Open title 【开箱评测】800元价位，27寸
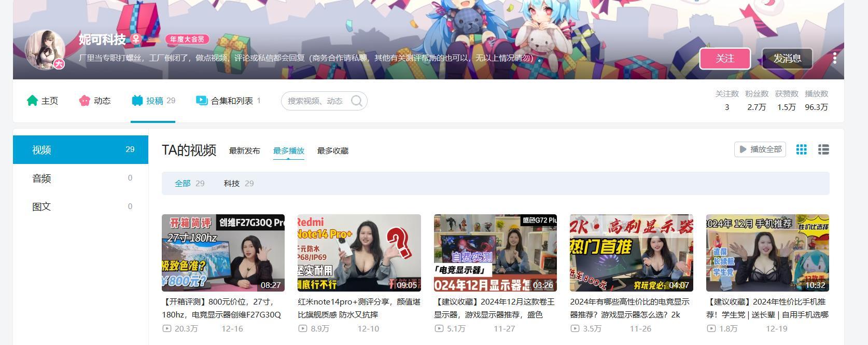This screenshot has width=868, height=345. point(222,308)
